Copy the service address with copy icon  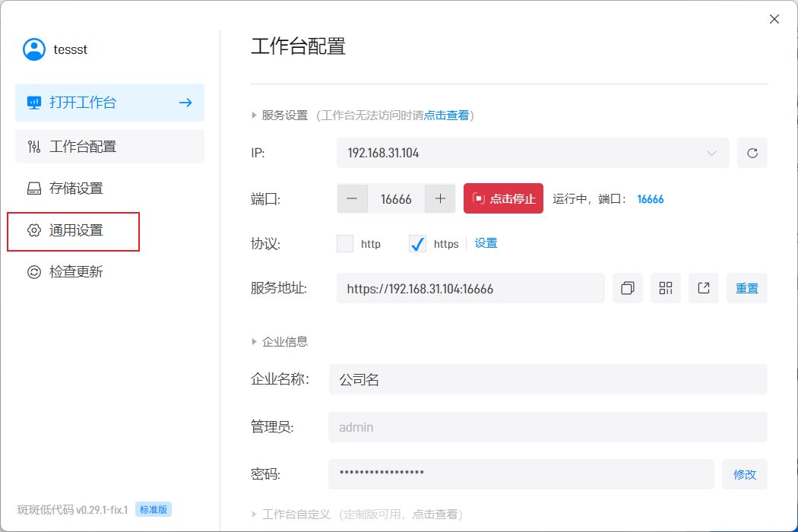pos(627,288)
